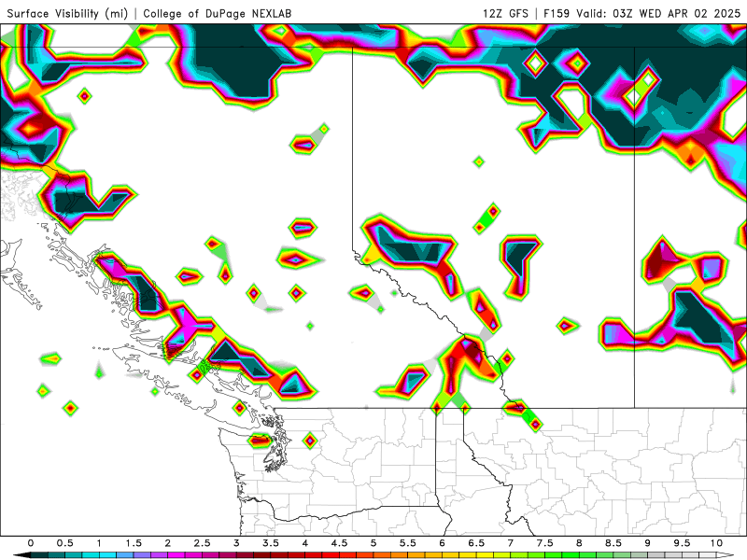Click the '0' label on the color scale
Viewport: 747px width, 560px height.
(x=31, y=543)
